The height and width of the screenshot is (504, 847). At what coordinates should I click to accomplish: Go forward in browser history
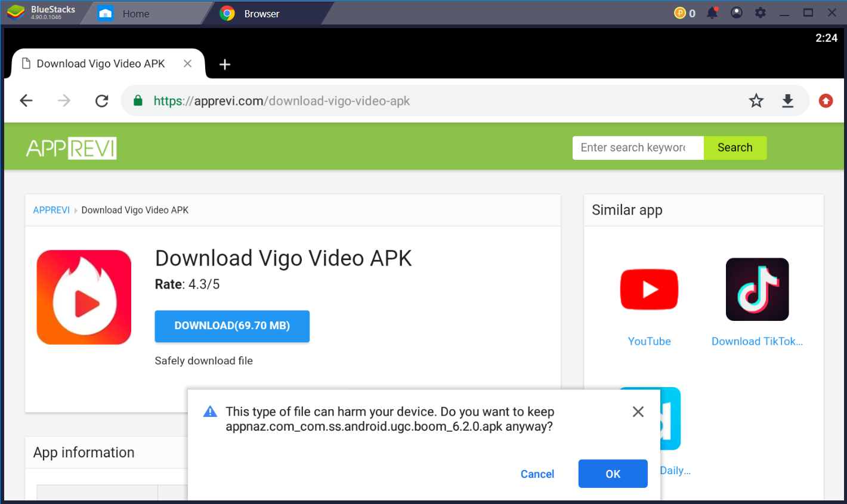[64, 101]
